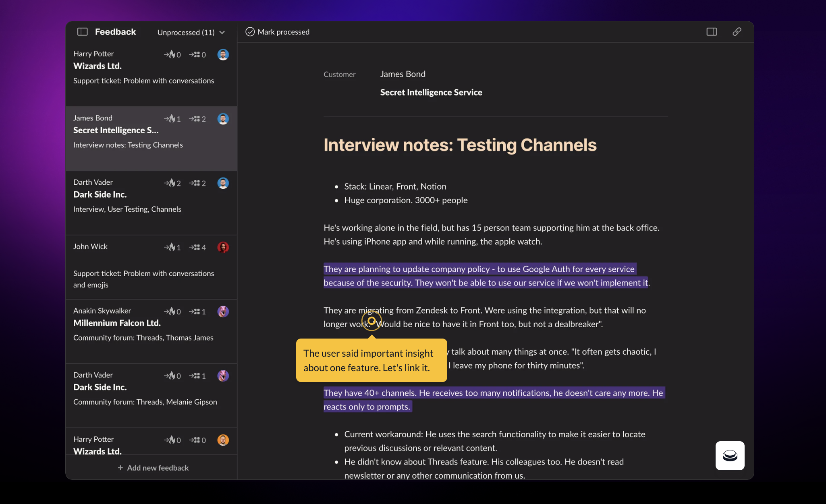Click the orange avatar on the bottom Harry Potter item

click(223, 440)
